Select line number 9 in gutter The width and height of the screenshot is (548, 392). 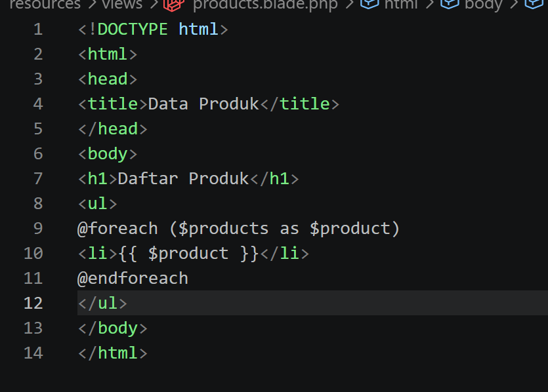pos(38,228)
